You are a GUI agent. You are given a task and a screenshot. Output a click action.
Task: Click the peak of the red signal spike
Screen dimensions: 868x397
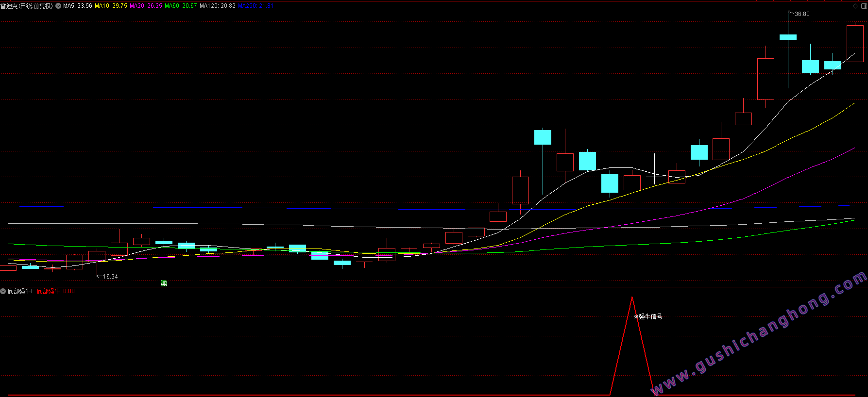tap(632, 297)
